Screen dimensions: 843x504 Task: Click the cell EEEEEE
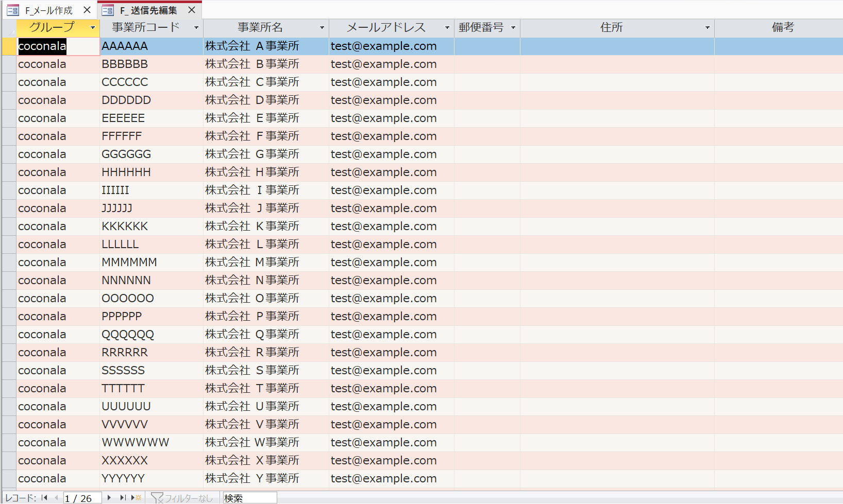(151, 118)
